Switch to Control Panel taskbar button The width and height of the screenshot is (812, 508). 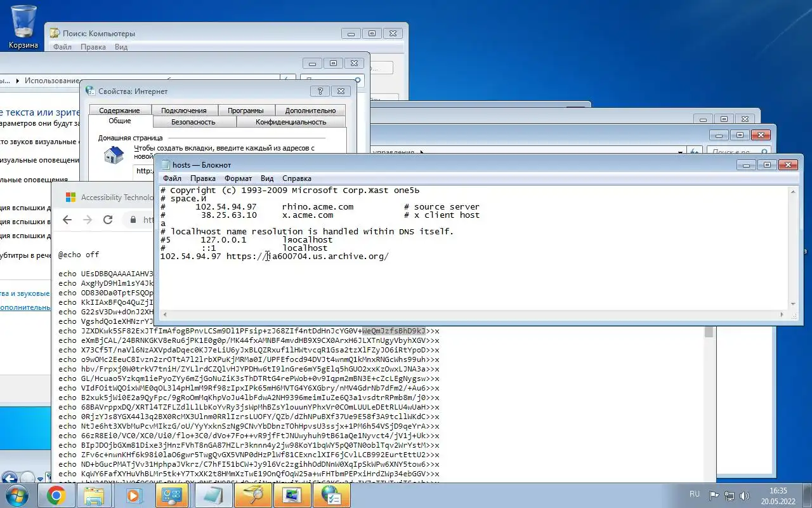173,495
